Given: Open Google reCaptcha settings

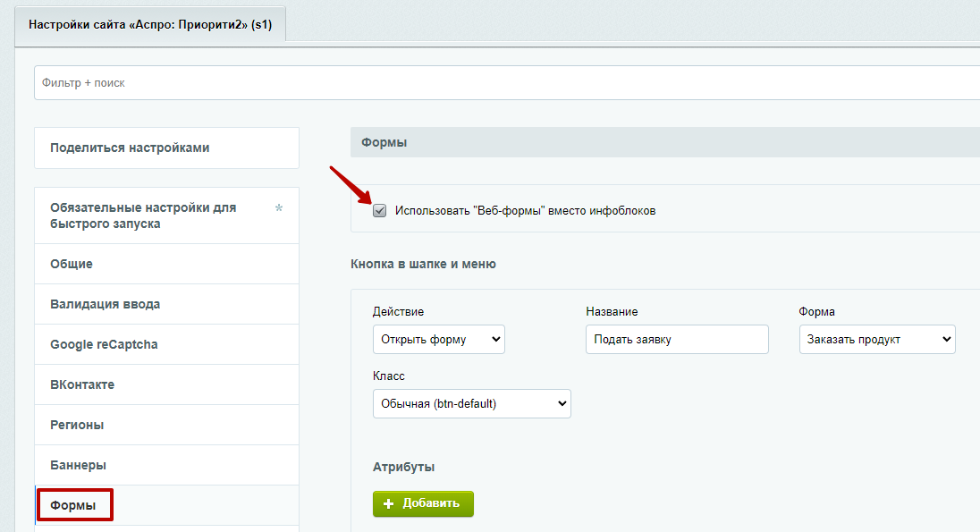Looking at the screenshot, I should 167,344.
